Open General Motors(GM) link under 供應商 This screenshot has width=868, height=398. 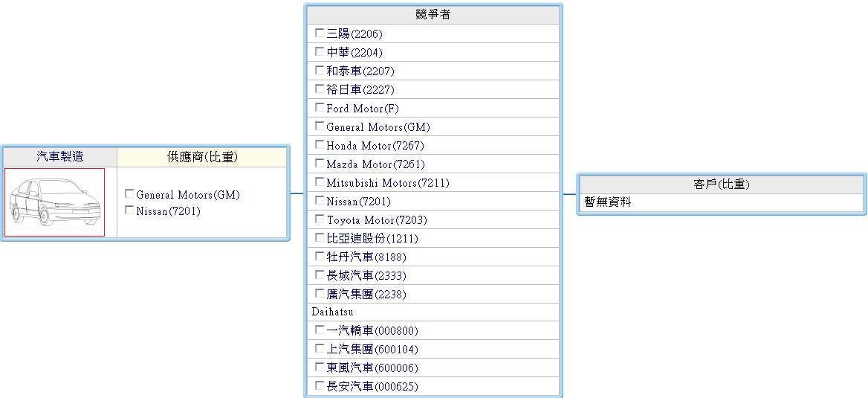188,195
